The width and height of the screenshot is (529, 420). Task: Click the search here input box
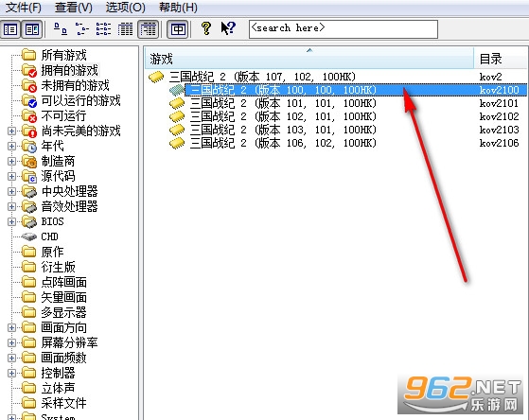coord(344,29)
